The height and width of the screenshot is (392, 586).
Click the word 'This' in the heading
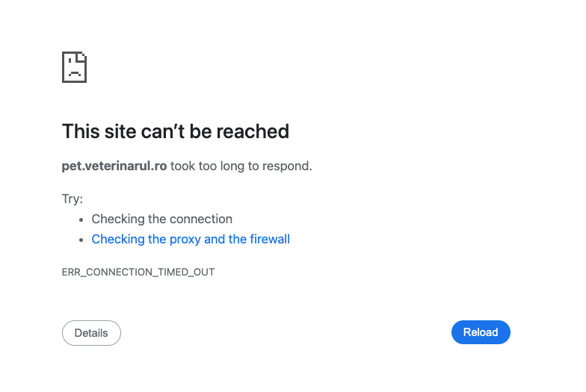pos(80,131)
